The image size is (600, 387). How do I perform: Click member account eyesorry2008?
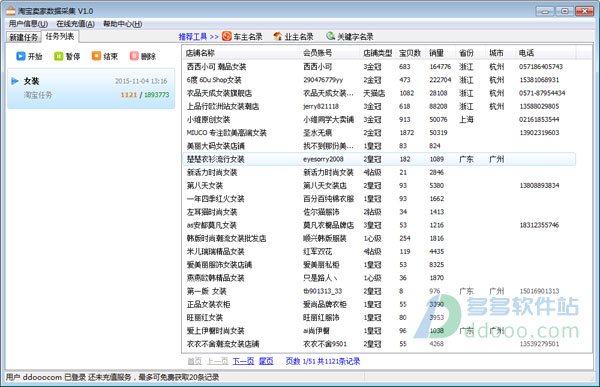click(323, 159)
